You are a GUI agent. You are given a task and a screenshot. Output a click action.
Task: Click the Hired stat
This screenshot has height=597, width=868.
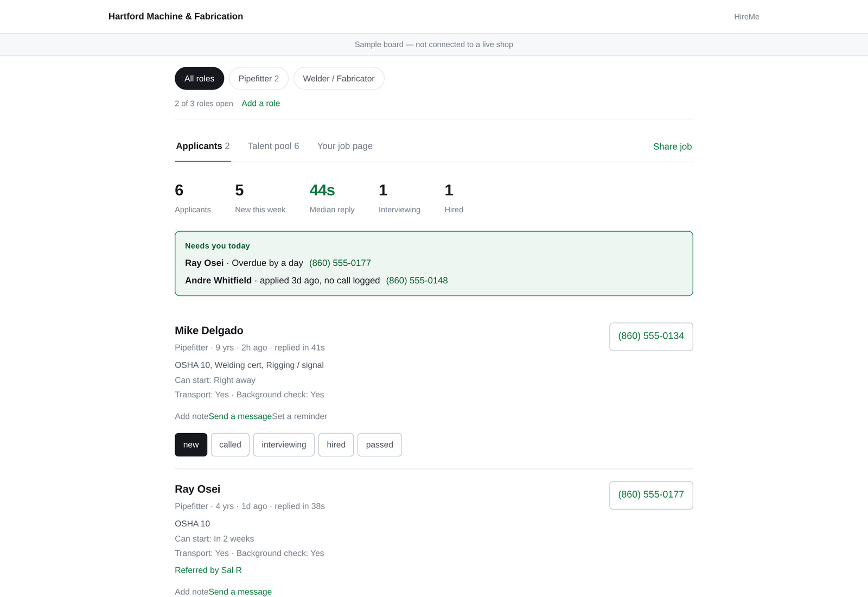(454, 198)
